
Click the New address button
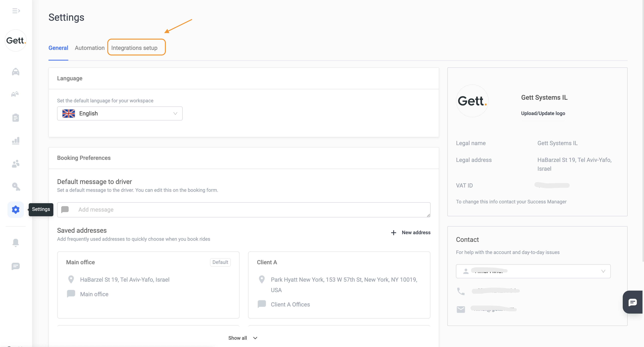[x=411, y=233]
